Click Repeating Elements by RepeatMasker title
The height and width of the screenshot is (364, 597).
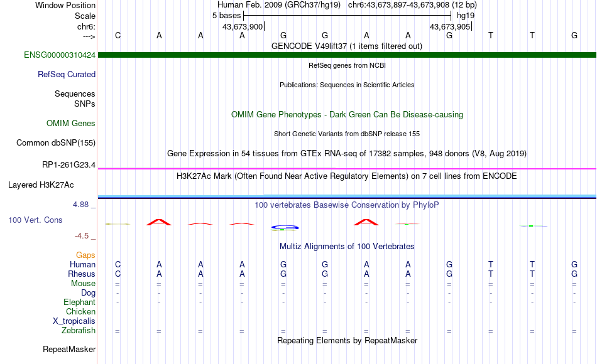coord(347,340)
